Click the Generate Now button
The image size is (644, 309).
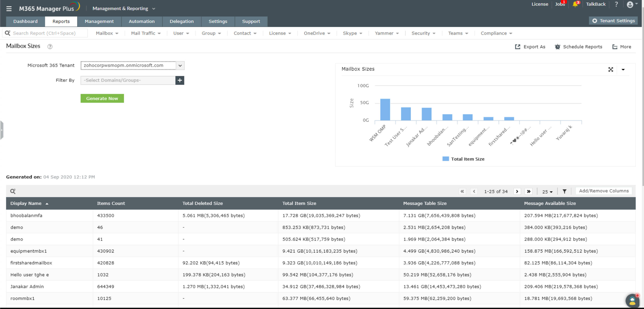102,98
